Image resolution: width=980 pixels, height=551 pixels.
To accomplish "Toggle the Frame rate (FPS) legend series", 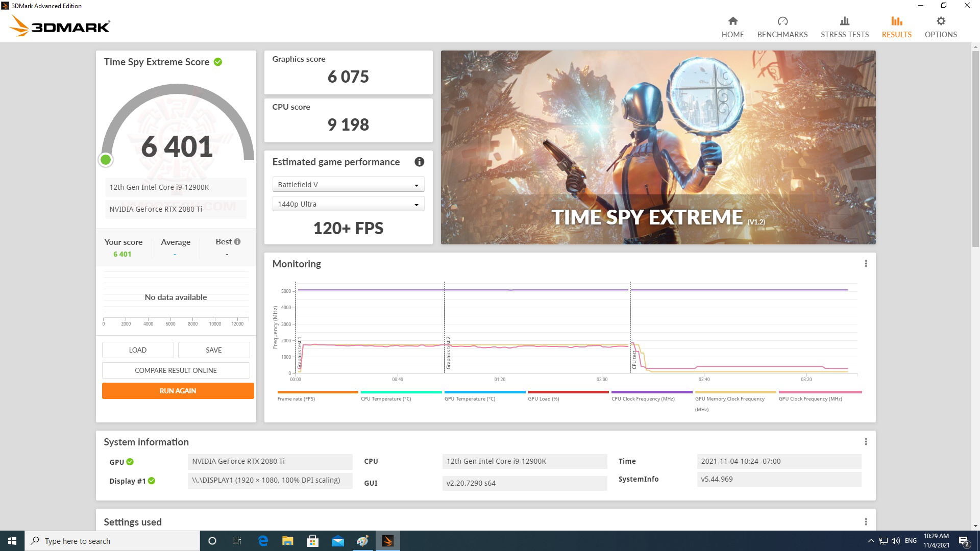I will pos(296,399).
